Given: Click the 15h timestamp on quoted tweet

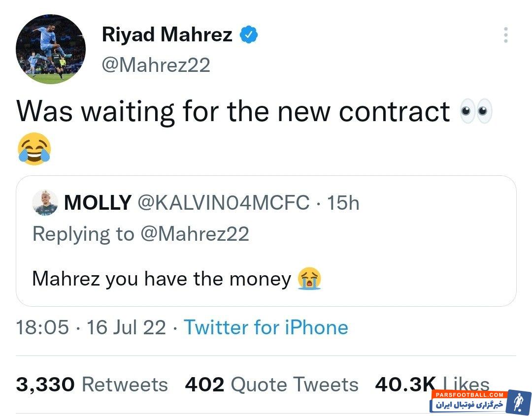Looking at the screenshot, I should pyautogui.click(x=343, y=202).
